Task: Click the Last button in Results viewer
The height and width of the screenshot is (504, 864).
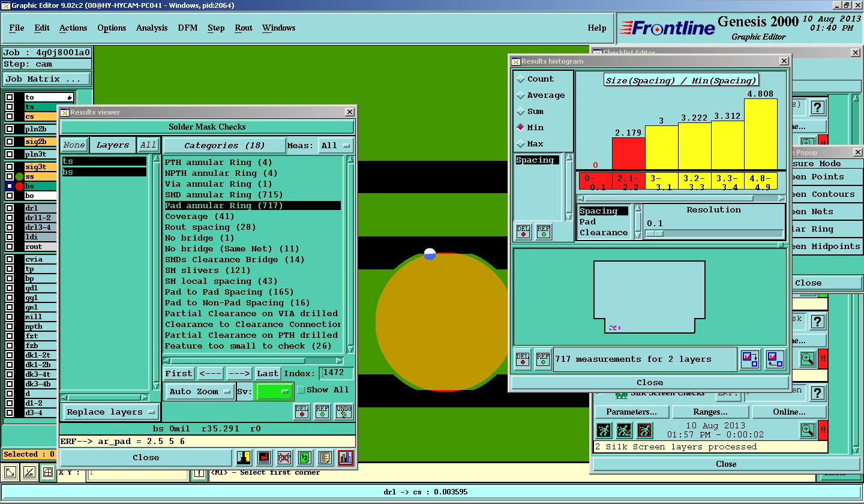Action: tap(268, 374)
